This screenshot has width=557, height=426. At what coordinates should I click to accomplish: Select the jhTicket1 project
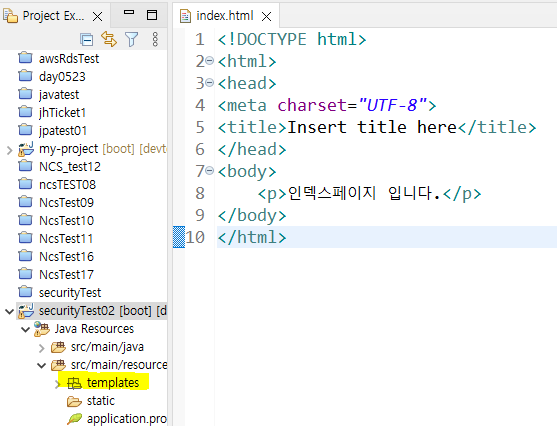tap(62, 113)
